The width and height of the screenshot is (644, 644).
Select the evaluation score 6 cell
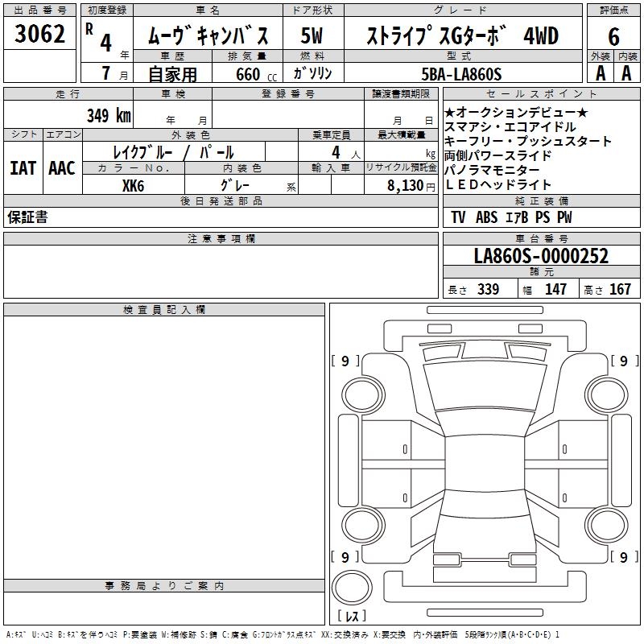coord(613,35)
